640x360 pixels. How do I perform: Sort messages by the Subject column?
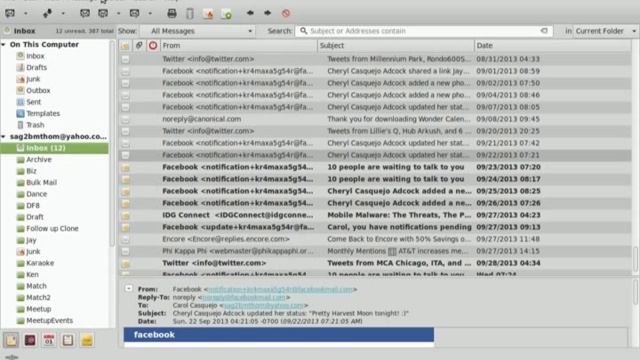(396, 46)
